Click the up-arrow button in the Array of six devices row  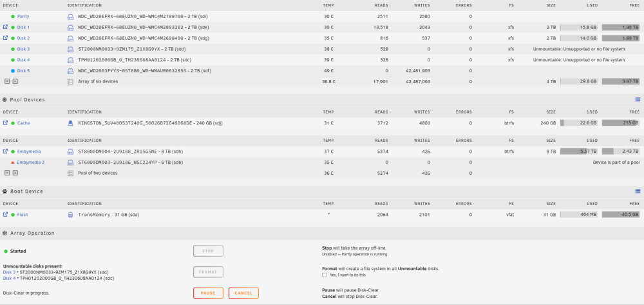pyautogui.click(x=15, y=81)
